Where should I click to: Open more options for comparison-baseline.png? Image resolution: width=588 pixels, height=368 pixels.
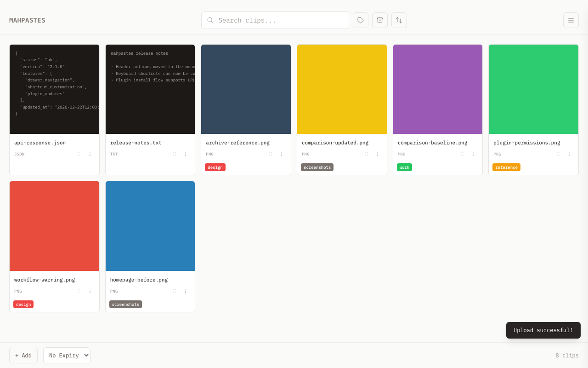(473, 154)
